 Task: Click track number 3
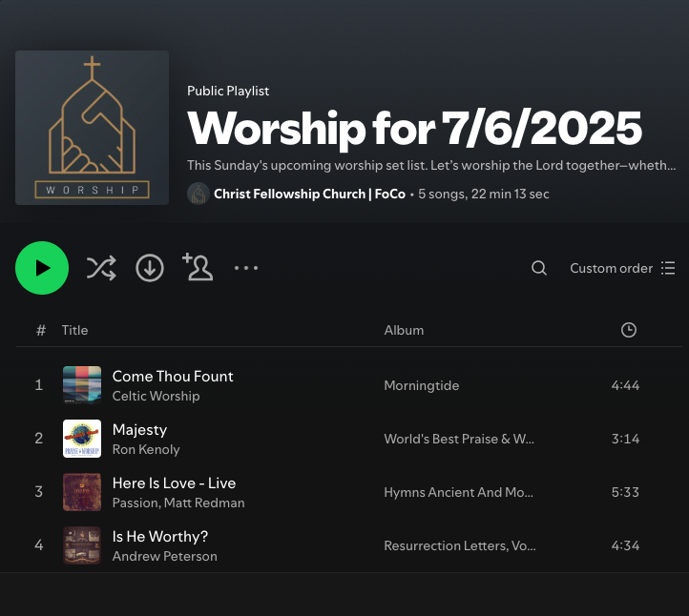click(39, 492)
